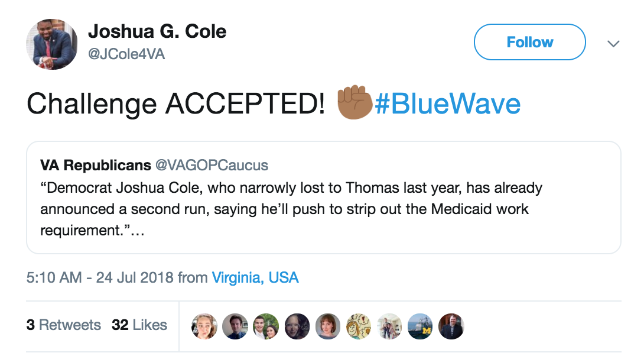Screen dimensions: 644x356
Task: Open the quoted VA Republicans tweet
Action: (323, 198)
